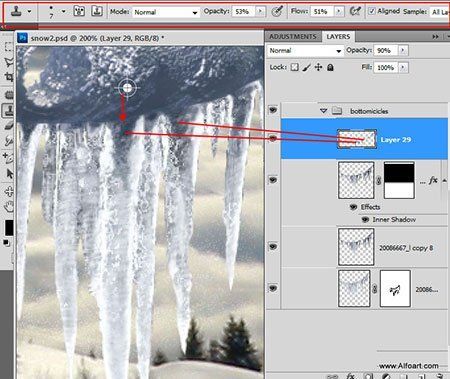Select the Eraser tool
The width and height of the screenshot is (450, 379).
9,126
